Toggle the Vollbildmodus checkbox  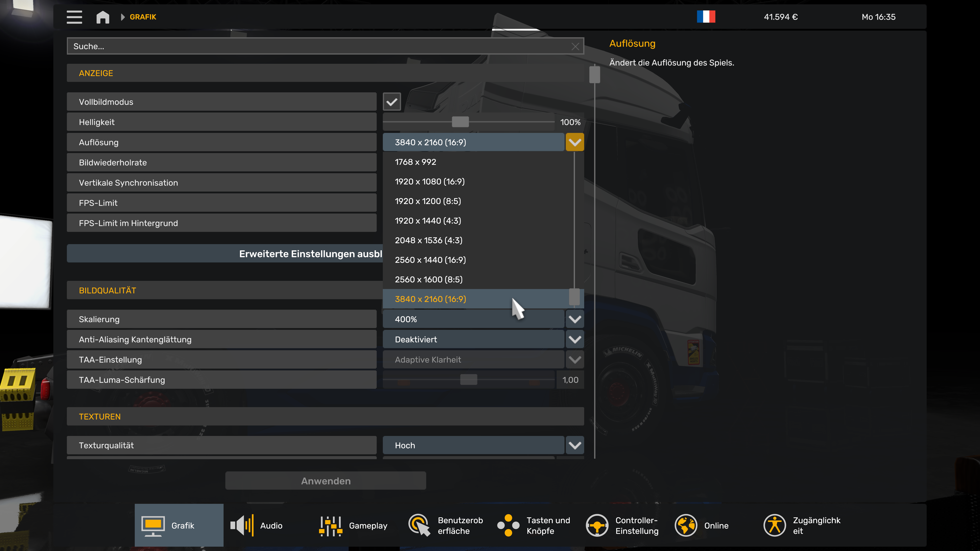point(392,102)
